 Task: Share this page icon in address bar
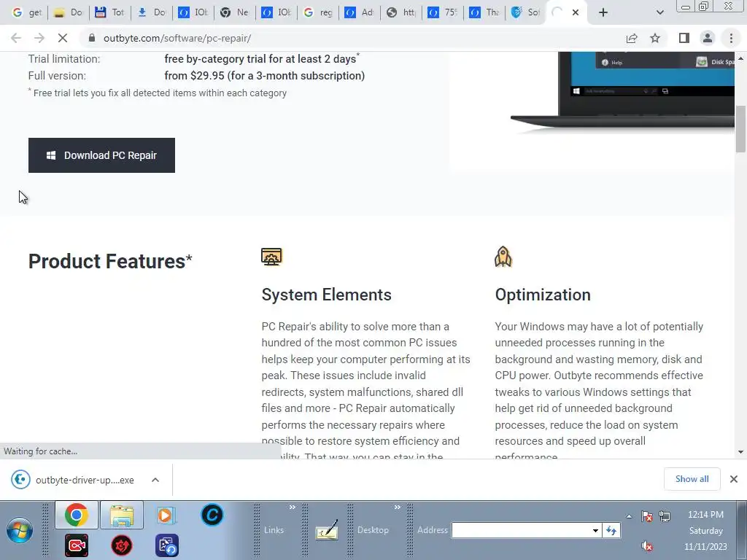[x=632, y=38]
